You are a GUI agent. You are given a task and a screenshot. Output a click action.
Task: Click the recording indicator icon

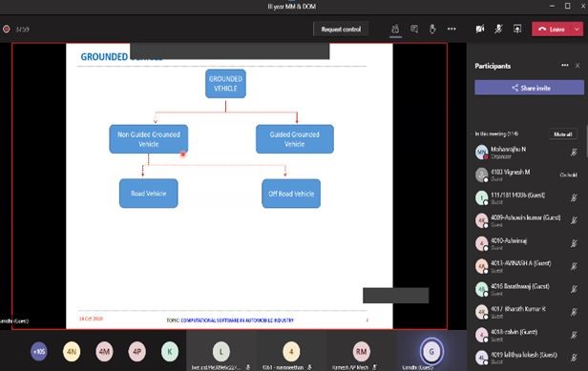pos(7,29)
